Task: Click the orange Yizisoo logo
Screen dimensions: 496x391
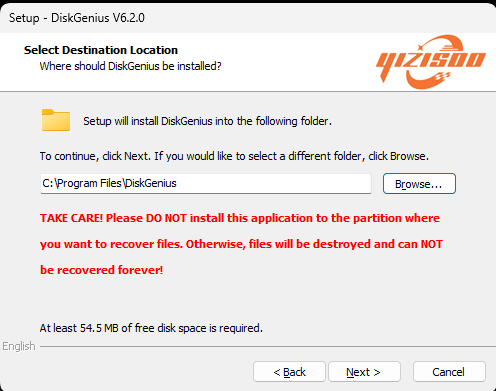Action: [431, 62]
